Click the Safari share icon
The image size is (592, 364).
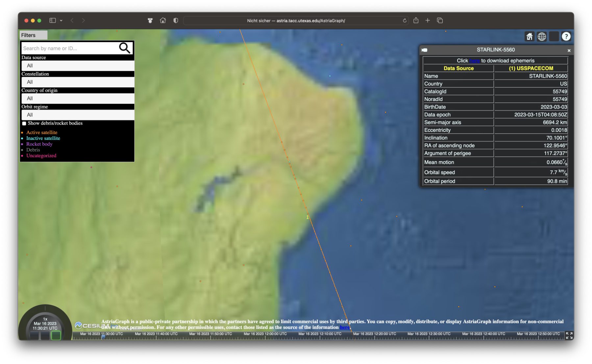click(x=416, y=20)
